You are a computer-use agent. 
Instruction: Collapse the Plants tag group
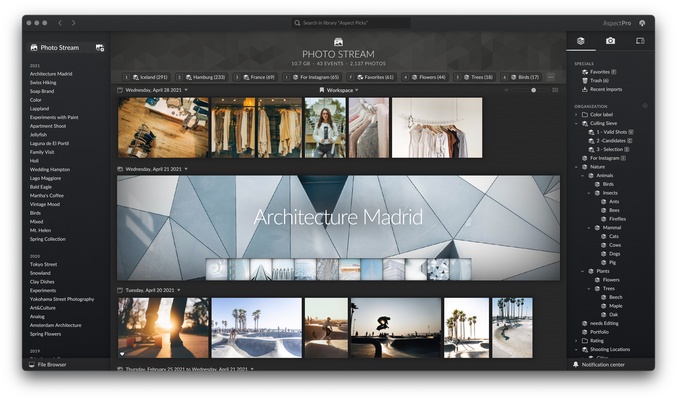582,271
